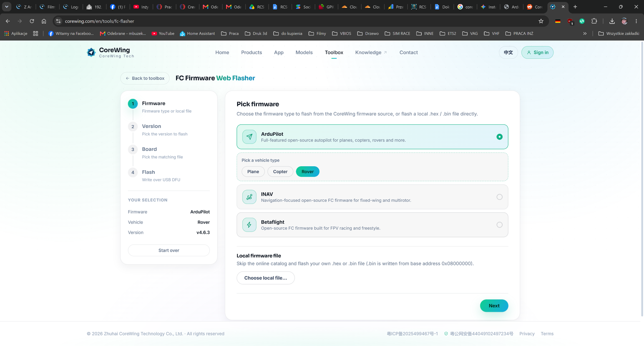
Task: Open the YouTube bookmark
Action: (x=163, y=34)
